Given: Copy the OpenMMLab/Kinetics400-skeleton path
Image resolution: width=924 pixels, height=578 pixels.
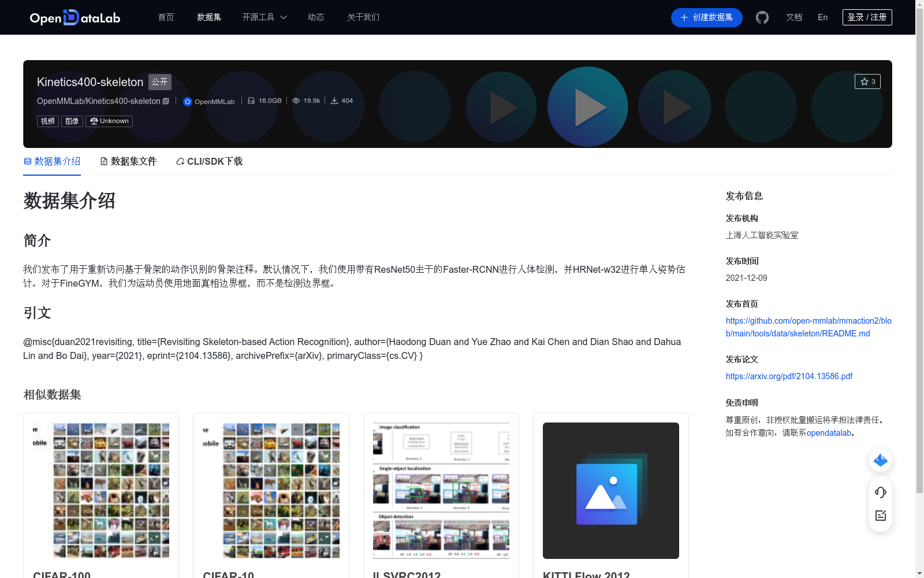Looking at the screenshot, I should click(x=166, y=101).
